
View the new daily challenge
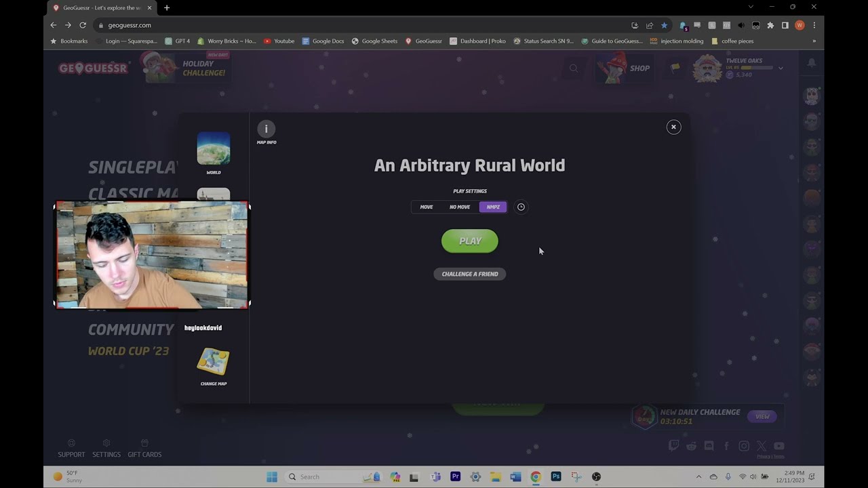pyautogui.click(x=762, y=416)
